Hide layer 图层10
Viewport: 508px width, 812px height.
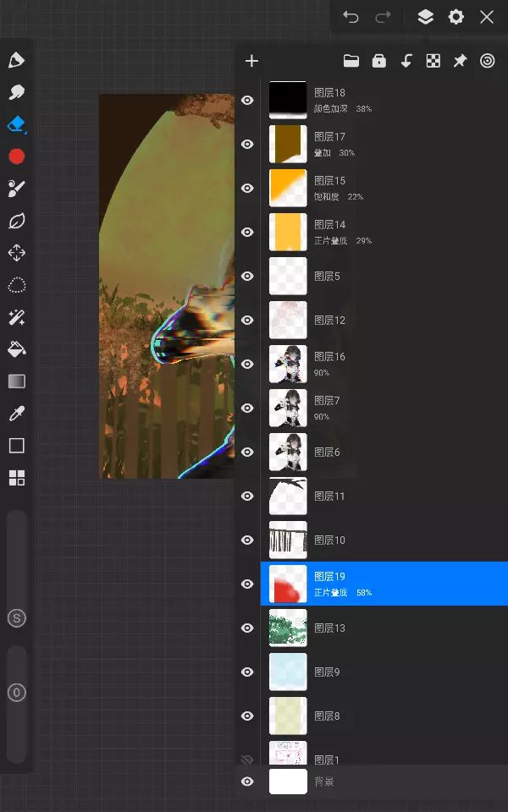(x=248, y=540)
